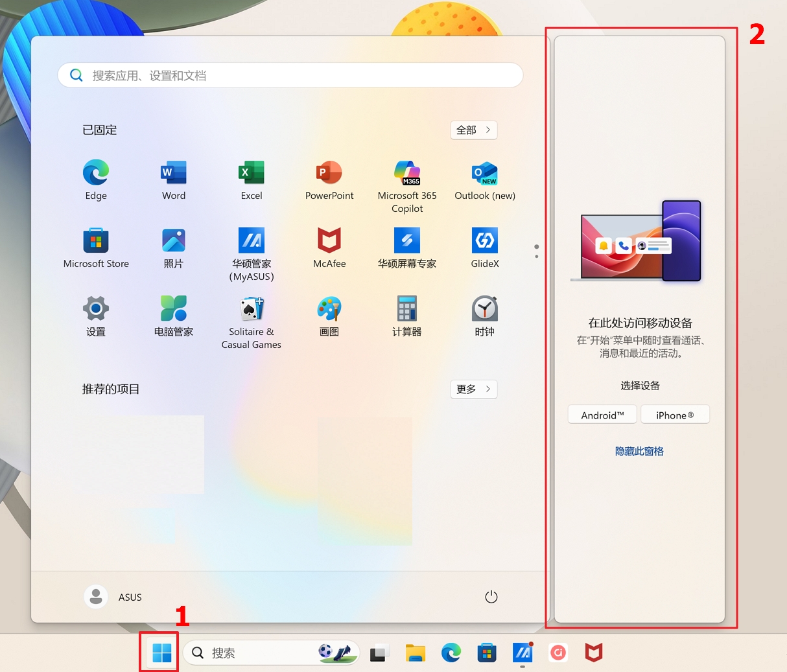Open Microsoft 365 Copilot
787x672 pixels.
(407, 187)
